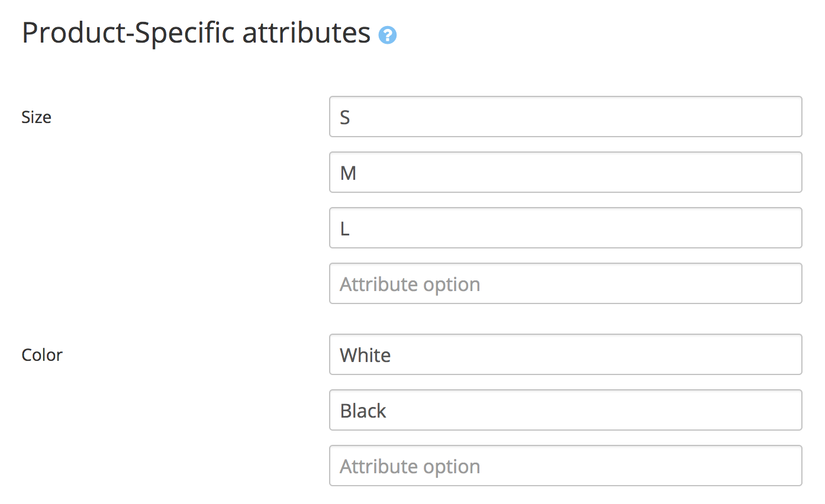825x504 pixels.
Task: Click the L text inside its field
Action: (344, 228)
